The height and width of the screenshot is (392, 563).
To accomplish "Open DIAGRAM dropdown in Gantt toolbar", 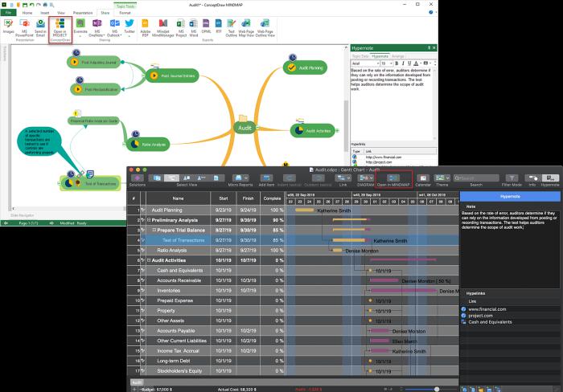I will click(x=371, y=178).
